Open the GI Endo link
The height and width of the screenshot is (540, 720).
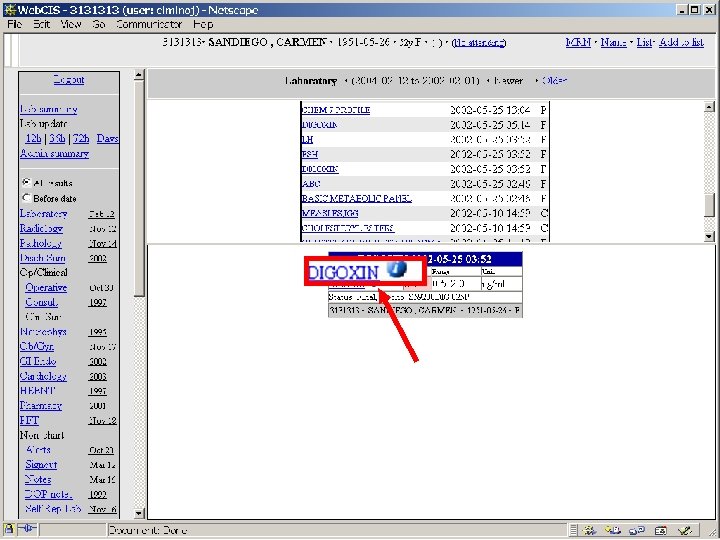click(x=38, y=361)
